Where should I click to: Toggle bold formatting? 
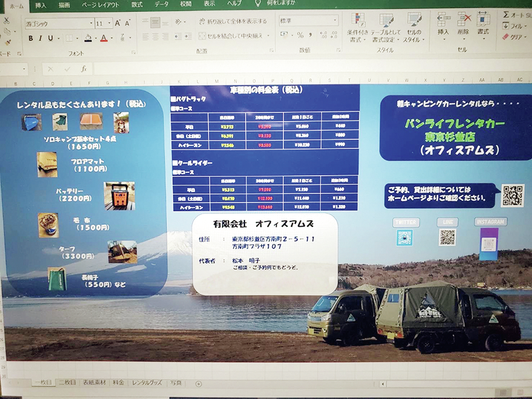pos(30,38)
